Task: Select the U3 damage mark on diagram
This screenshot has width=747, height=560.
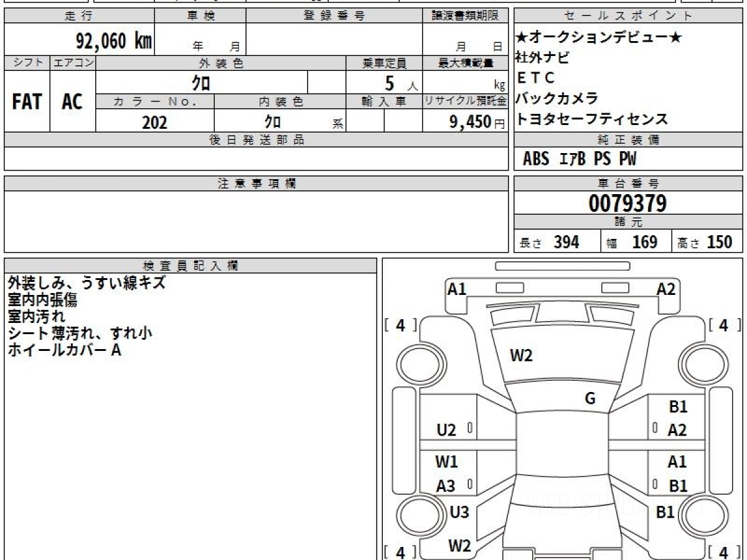Action: (459, 513)
